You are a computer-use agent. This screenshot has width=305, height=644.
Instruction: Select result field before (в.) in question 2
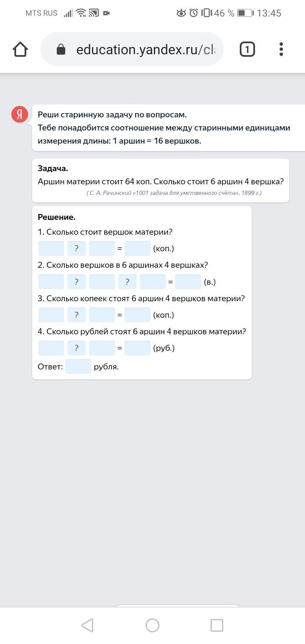[188, 282]
